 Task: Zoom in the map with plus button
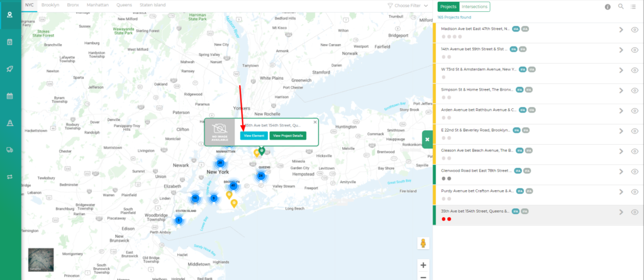tap(423, 265)
